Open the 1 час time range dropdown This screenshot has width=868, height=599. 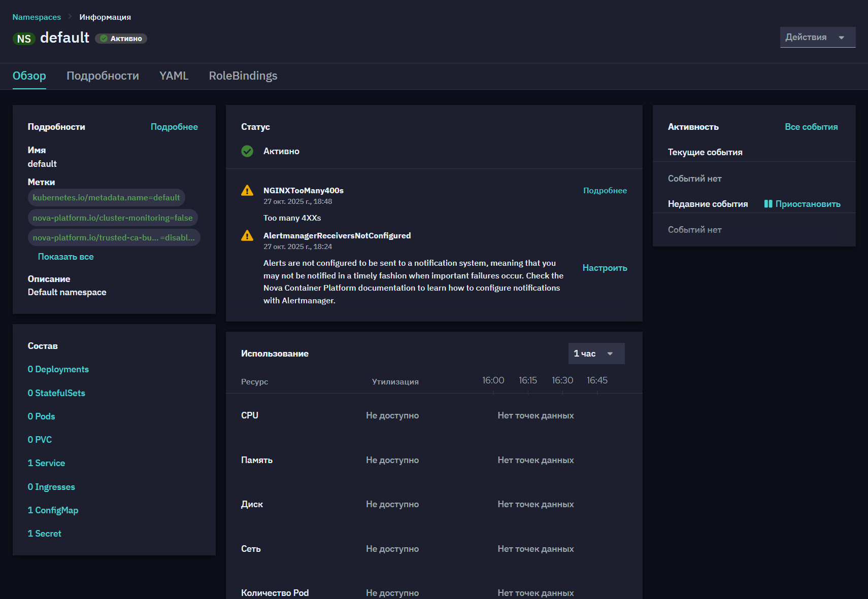point(596,354)
